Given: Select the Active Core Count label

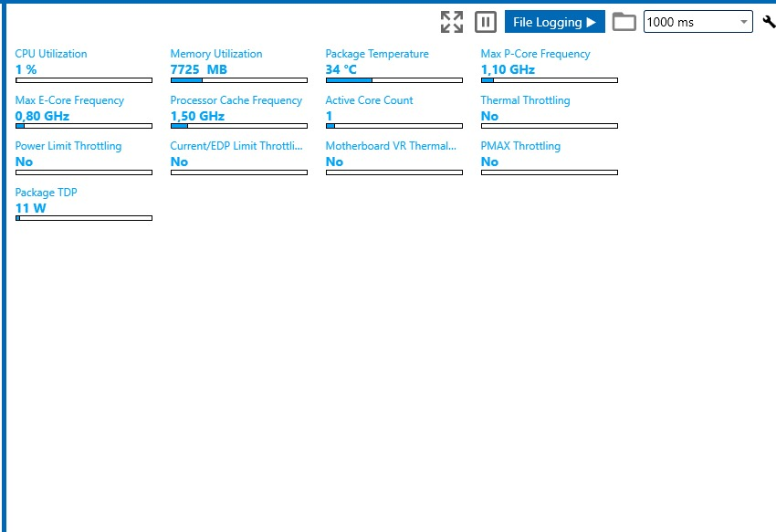Looking at the screenshot, I should (x=369, y=100).
